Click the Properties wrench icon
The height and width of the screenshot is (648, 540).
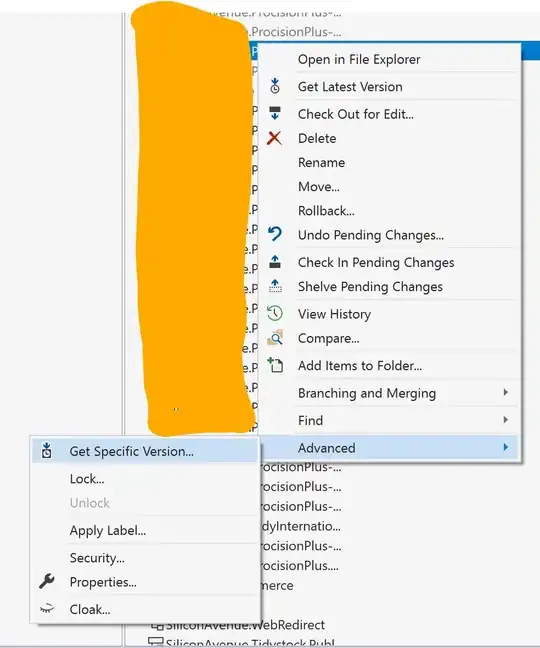pos(47,581)
